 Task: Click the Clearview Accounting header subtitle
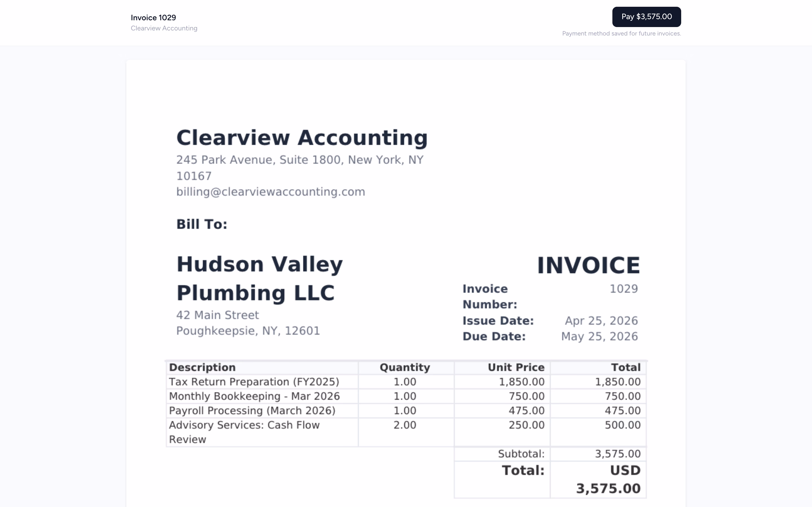164,28
